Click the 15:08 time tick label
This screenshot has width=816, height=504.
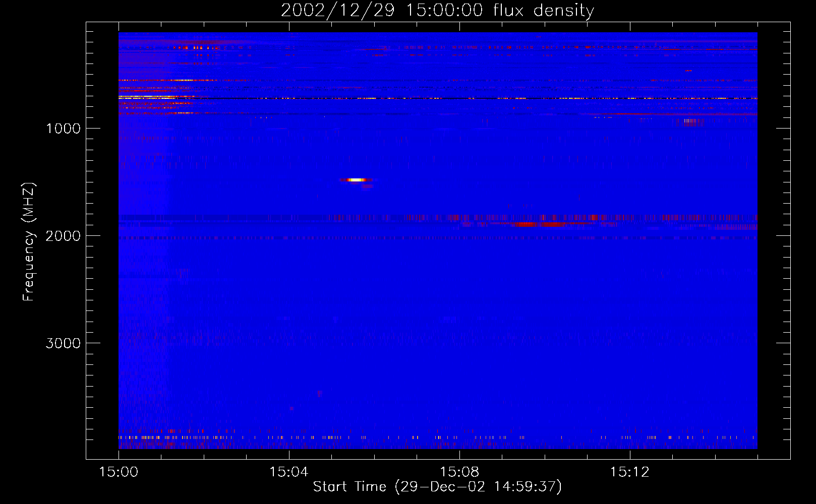(459, 472)
